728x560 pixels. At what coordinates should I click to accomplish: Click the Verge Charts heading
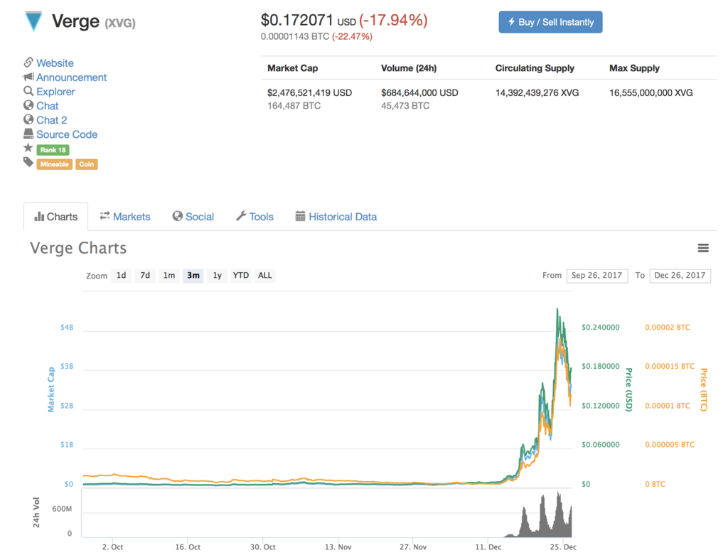78,248
